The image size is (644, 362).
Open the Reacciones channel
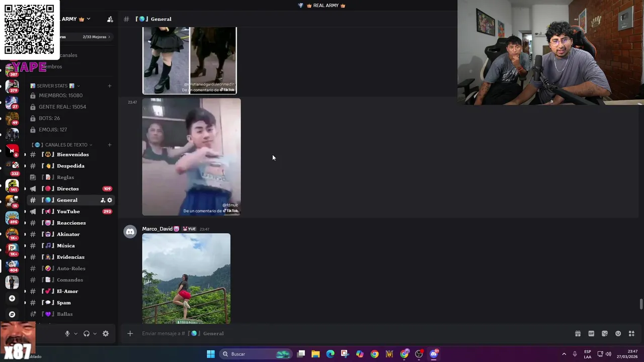point(70,223)
